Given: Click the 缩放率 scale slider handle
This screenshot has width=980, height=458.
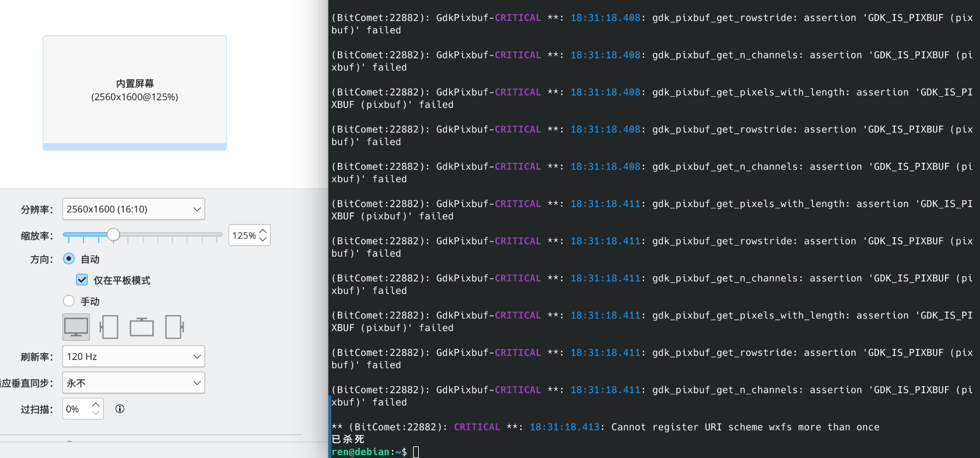Looking at the screenshot, I should pos(113,235).
